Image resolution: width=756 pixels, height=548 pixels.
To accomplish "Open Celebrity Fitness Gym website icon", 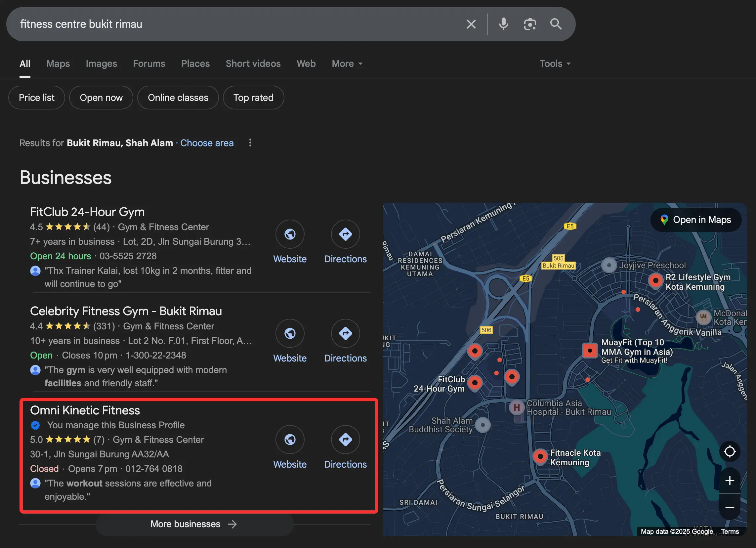I will click(290, 333).
